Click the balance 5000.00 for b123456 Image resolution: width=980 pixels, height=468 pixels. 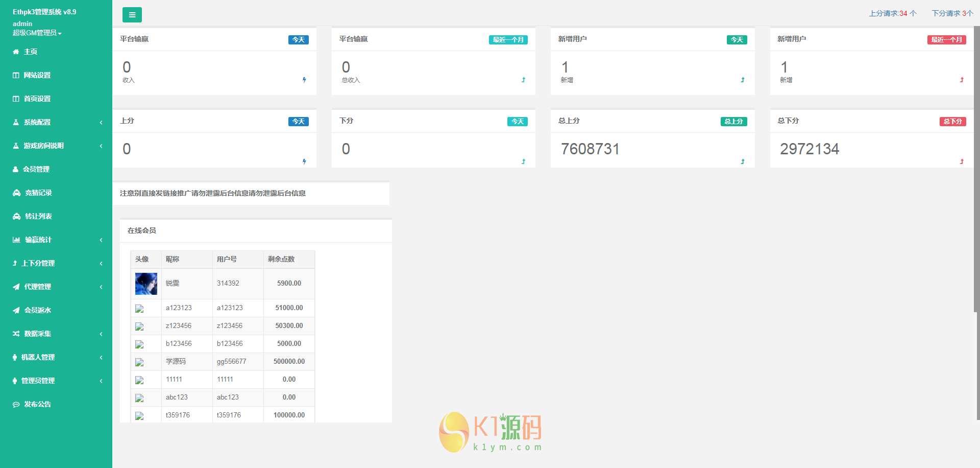tap(289, 343)
